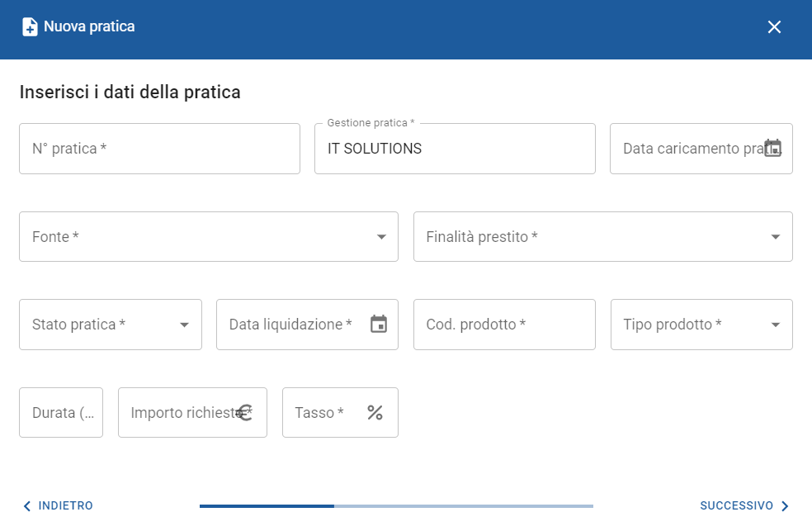Click the Gestione pratica field with IT SOLUTIONS
This screenshot has height=531, width=812.
(454, 149)
